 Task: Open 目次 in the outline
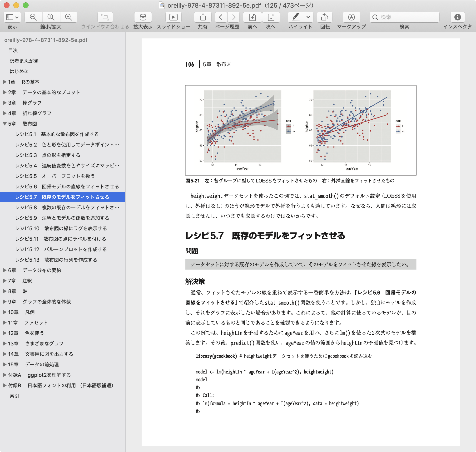tap(13, 51)
